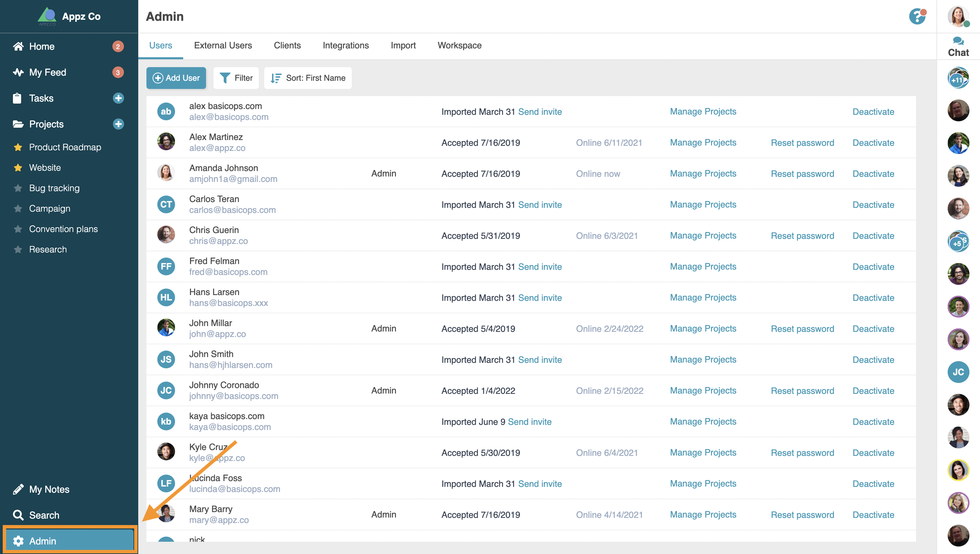Click the My Feed badge showing 3
The image size is (980, 554).
[118, 72]
